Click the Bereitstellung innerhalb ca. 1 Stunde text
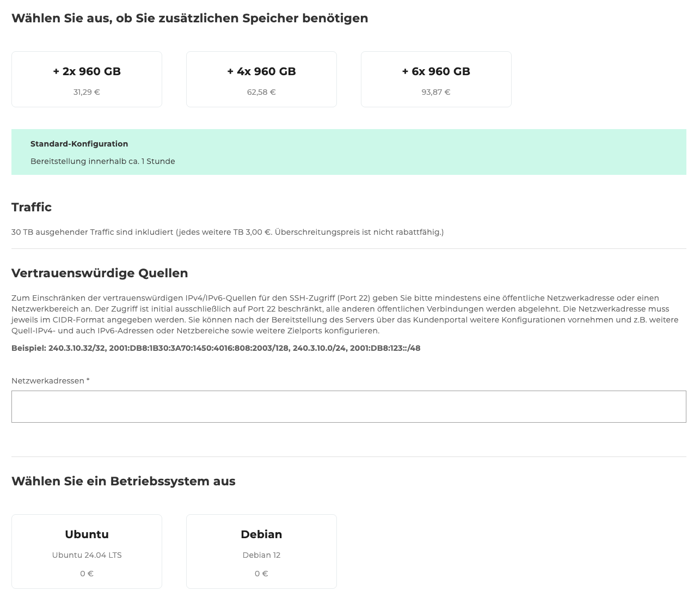This screenshot has height=603, width=700. (103, 161)
